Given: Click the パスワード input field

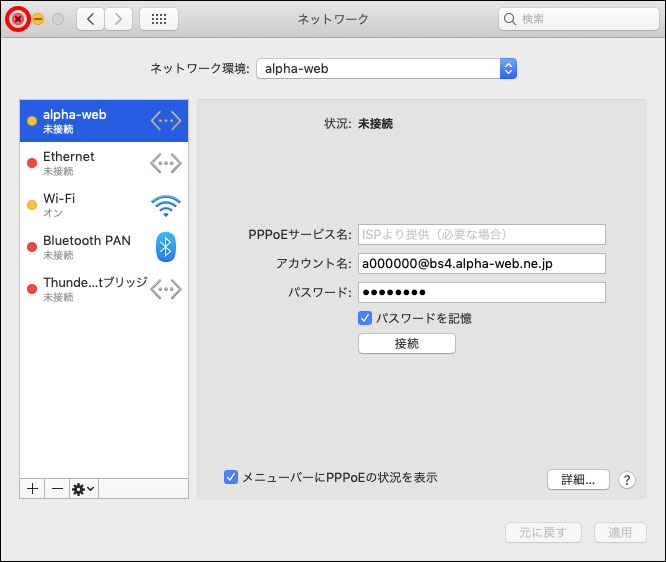Looking at the screenshot, I should (x=482, y=293).
